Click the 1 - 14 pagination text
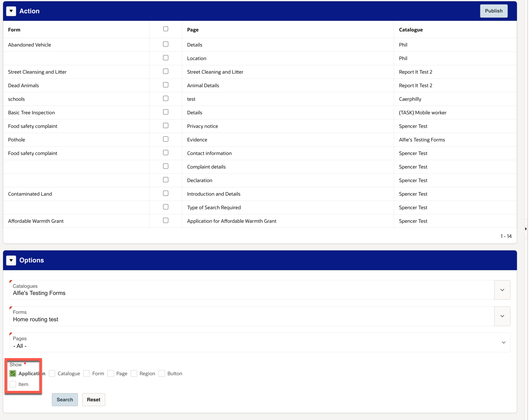The width and height of the screenshot is (532, 420). (x=506, y=236)
